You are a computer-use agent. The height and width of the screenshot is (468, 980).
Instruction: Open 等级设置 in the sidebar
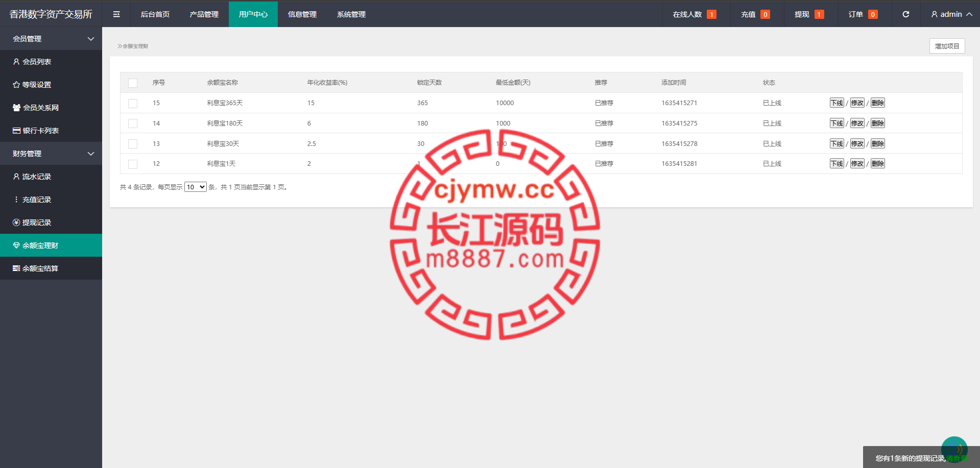51,84
